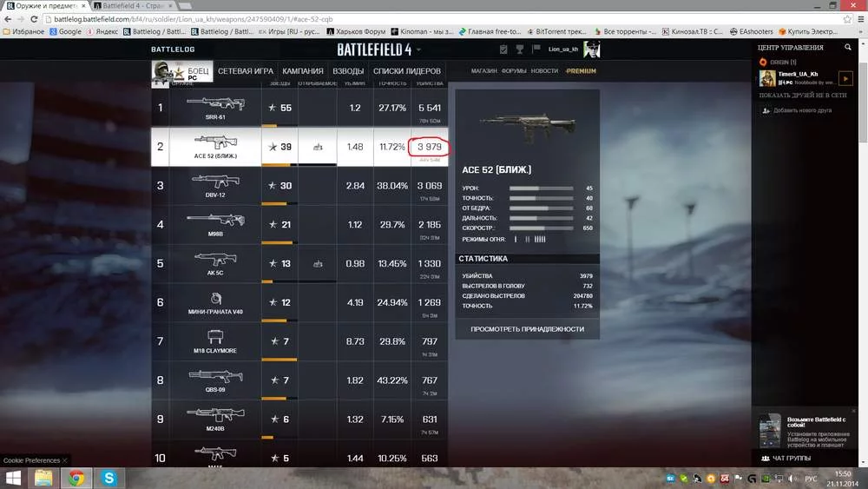Screen dimensions: 868x489
Task: Open the СПИСКИ ЛИДЕРОВ menu
Action: (x=407, y=71)
